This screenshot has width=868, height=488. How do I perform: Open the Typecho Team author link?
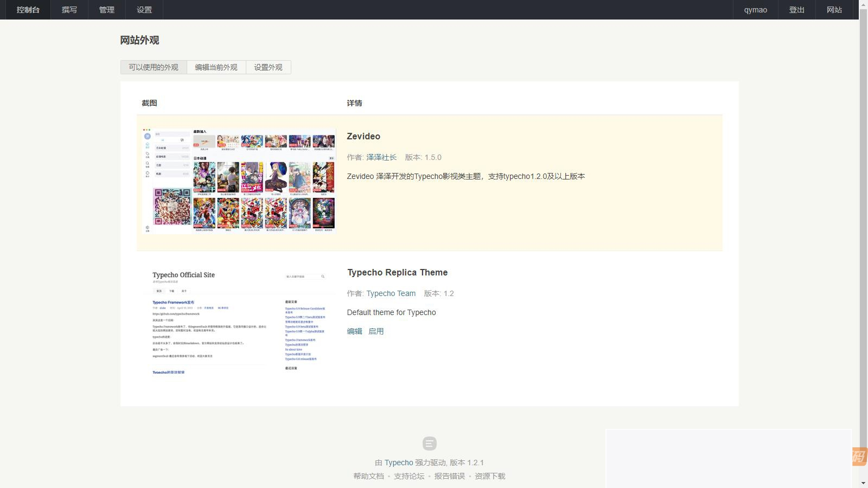pos(391,293)
